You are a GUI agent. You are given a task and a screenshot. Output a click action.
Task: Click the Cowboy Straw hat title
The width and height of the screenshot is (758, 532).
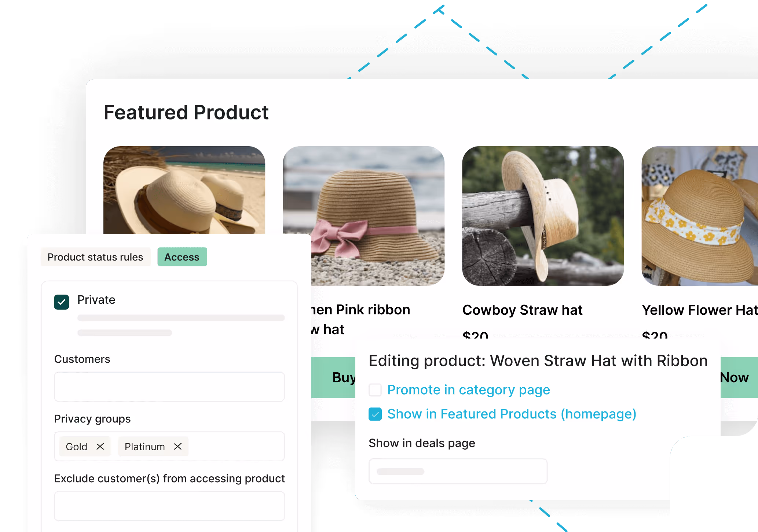522,310
